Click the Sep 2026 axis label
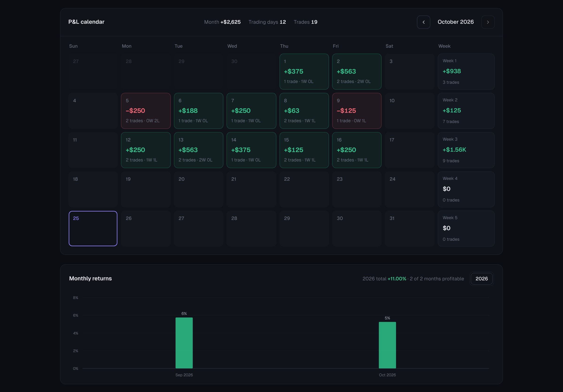Image resolution: width=563 pixels, height=392 pixels. (184, 375)
